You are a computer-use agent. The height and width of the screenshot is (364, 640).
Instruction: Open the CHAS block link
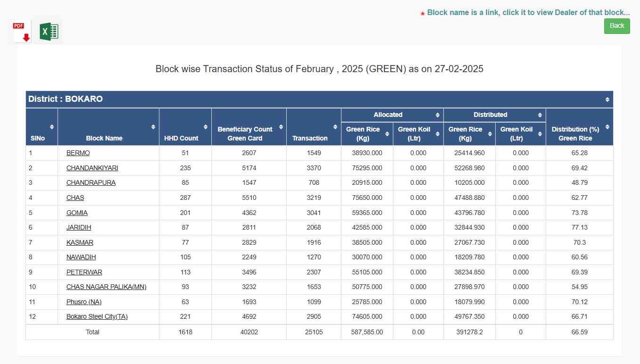[75, 198]
